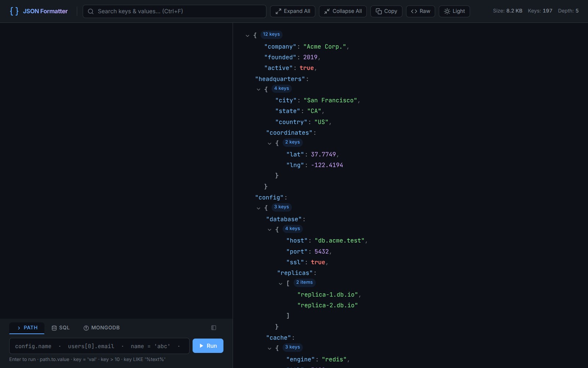Image resolution: width=588 pixels, height=368 pixels.
Task: Click the Copy JSON icon
Action: (x=378, y=11)
